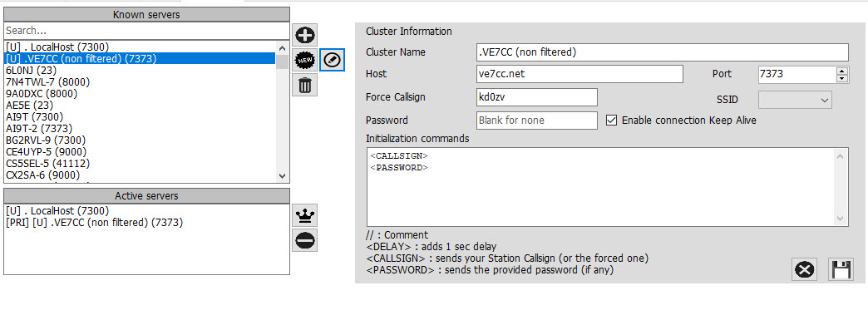Screen dimensions: 868x315
Task: Click the Password input field
Action: 537,121
